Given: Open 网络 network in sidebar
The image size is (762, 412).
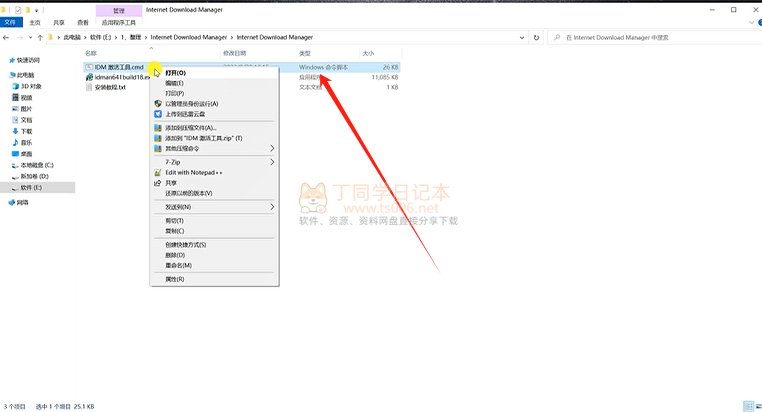Looking at the screenshot, I should point(18,203).
